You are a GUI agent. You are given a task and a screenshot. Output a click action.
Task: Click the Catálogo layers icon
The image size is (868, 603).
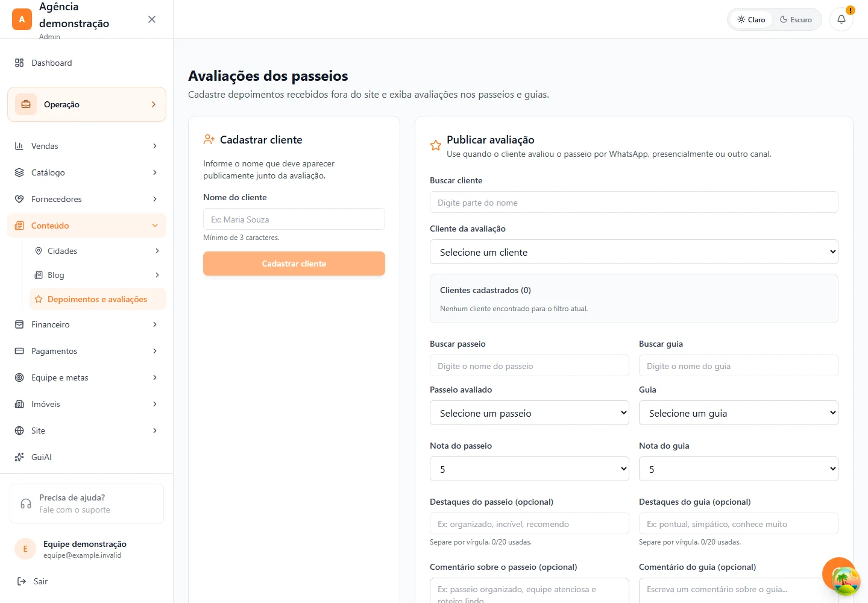(x=19, y=172)
